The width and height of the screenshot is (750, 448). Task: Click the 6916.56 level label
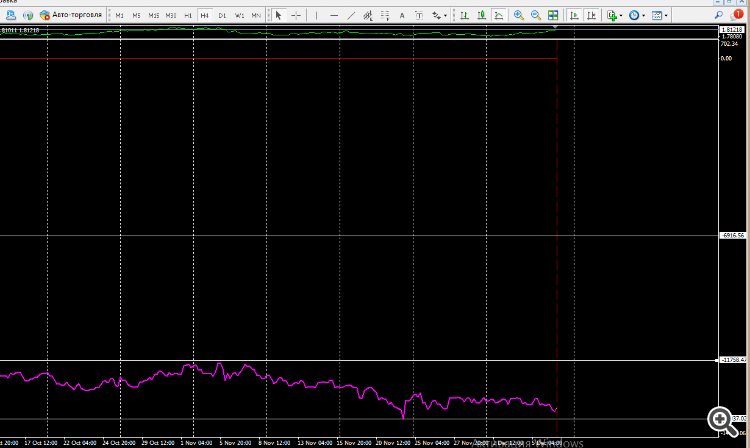tap(733, 235)
